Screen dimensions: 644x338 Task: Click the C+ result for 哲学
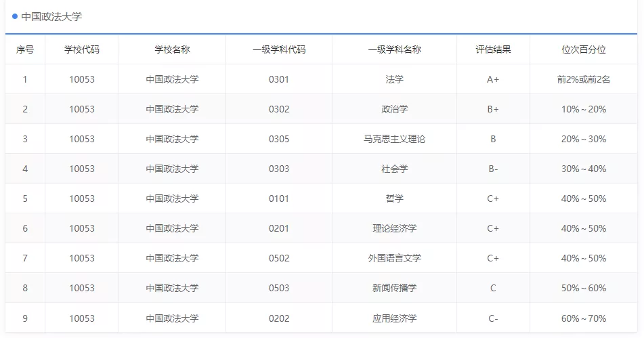click(493, 198)
